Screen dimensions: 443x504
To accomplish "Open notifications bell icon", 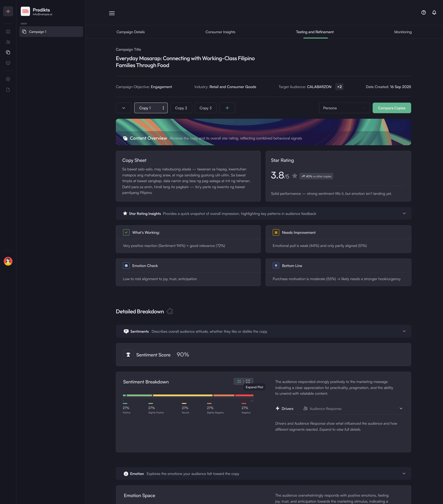I will click(434, 13).
